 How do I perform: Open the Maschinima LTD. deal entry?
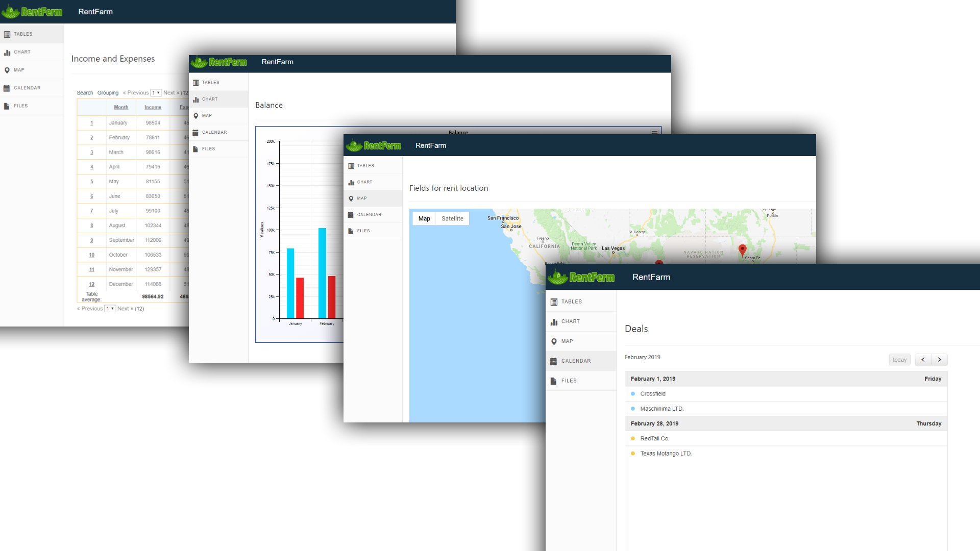(786, 409)
